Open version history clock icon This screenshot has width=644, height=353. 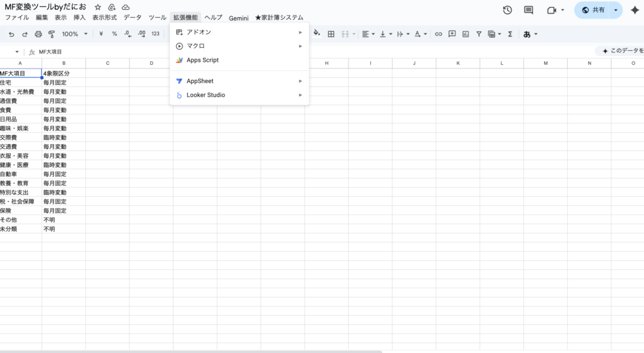tap(508, 10)
